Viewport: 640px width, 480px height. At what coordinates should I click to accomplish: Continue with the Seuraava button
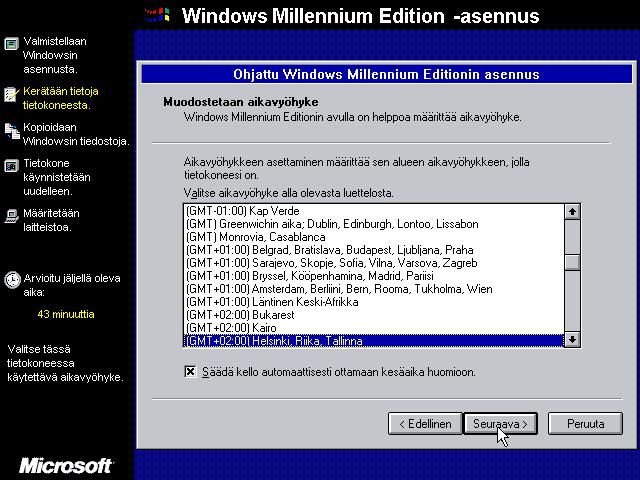[500, 424]
